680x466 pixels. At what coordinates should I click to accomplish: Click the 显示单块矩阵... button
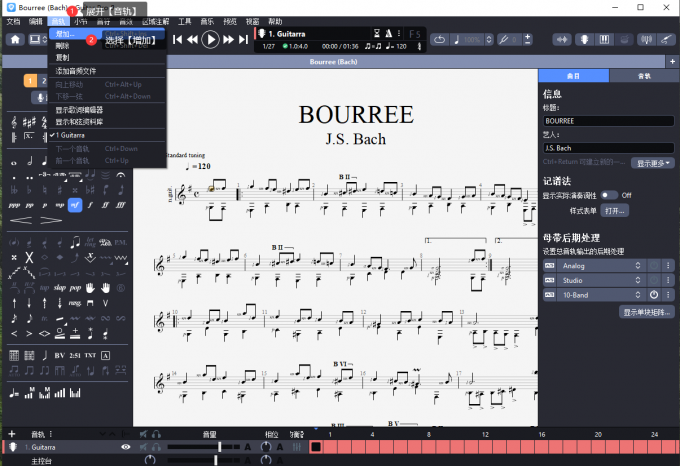(647, 312)
